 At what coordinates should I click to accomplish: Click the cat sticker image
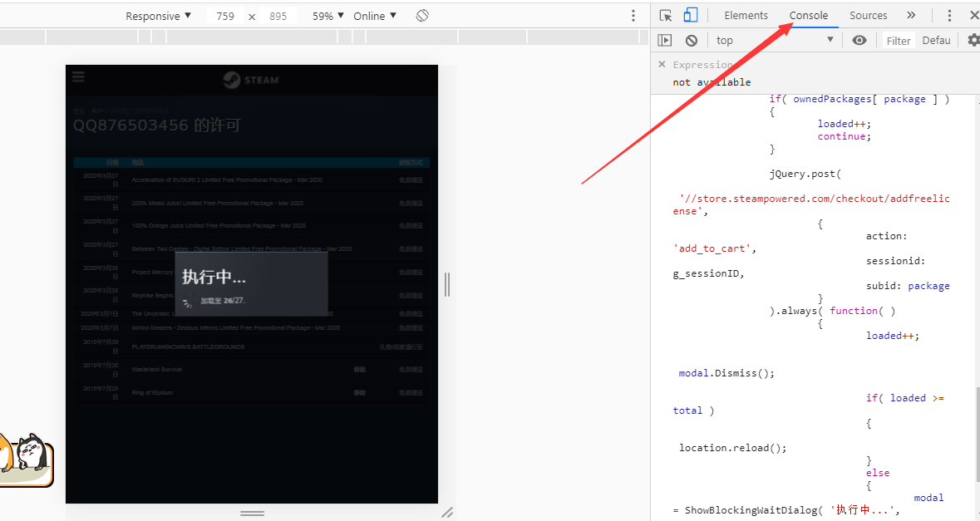point(27,460)
